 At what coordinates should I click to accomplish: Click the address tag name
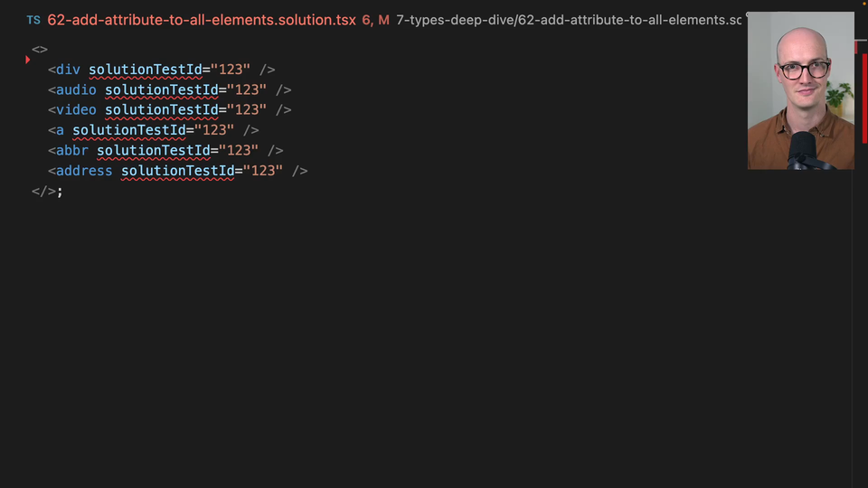(x=84, y=170)
